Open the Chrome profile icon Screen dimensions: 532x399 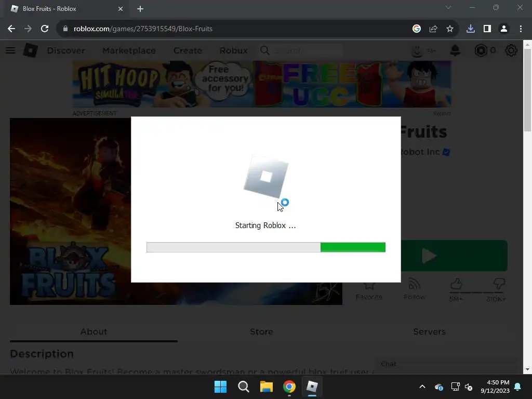pos(504,29)
